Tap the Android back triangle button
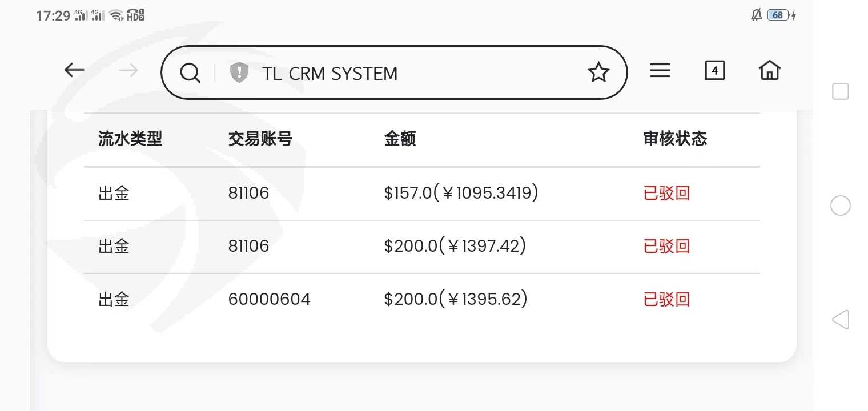The width and height of the screenshot is (868, 411). click(x=841, y=320)
